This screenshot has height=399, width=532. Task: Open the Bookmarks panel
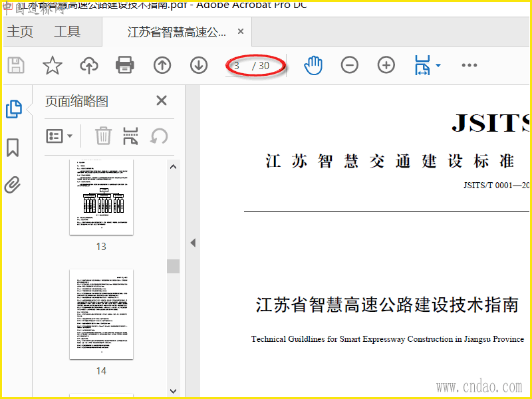13,147
